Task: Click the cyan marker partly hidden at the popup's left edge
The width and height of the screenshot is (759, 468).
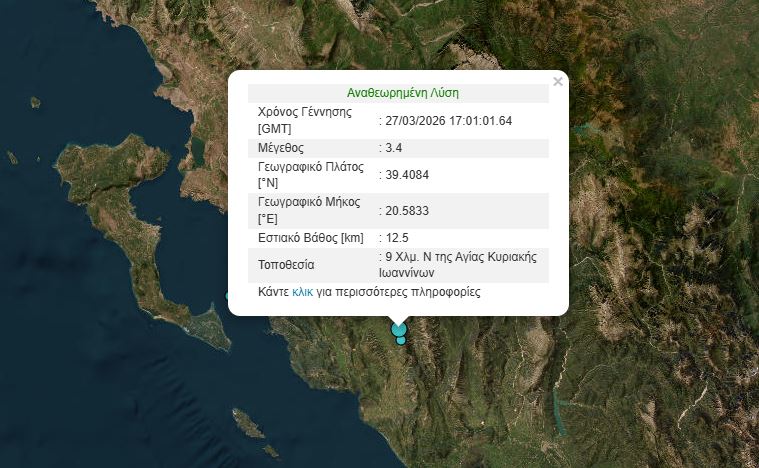Action: click(228, 296)
